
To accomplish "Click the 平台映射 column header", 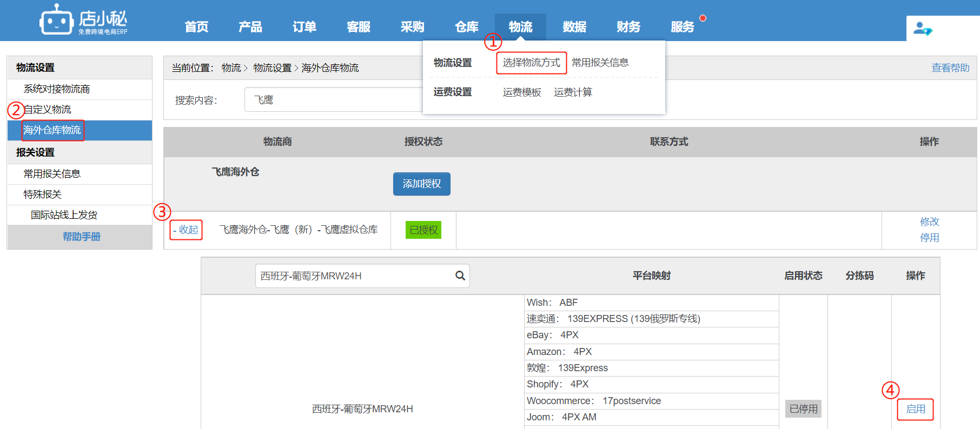I will [652, 276].
